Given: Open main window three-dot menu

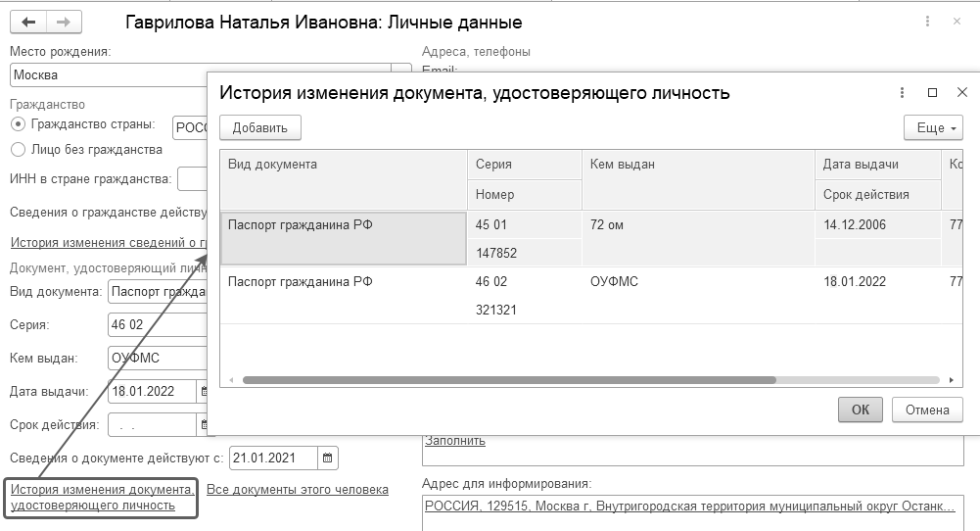Looking at the screenshot, I should 927,22.
